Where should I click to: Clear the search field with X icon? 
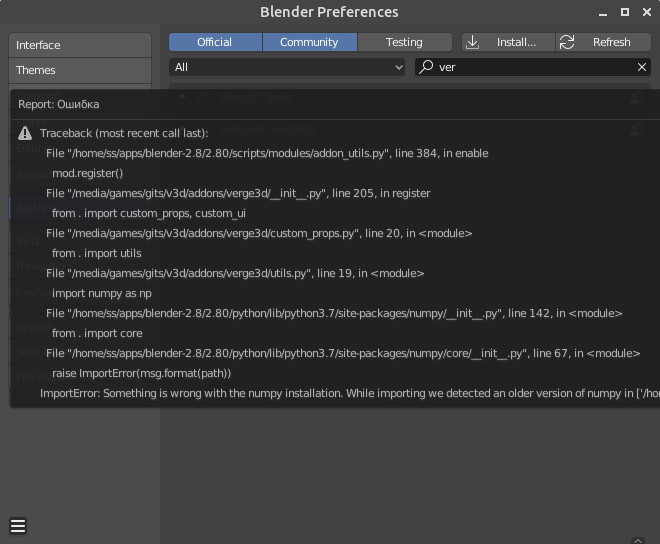(x=641, y=67)
